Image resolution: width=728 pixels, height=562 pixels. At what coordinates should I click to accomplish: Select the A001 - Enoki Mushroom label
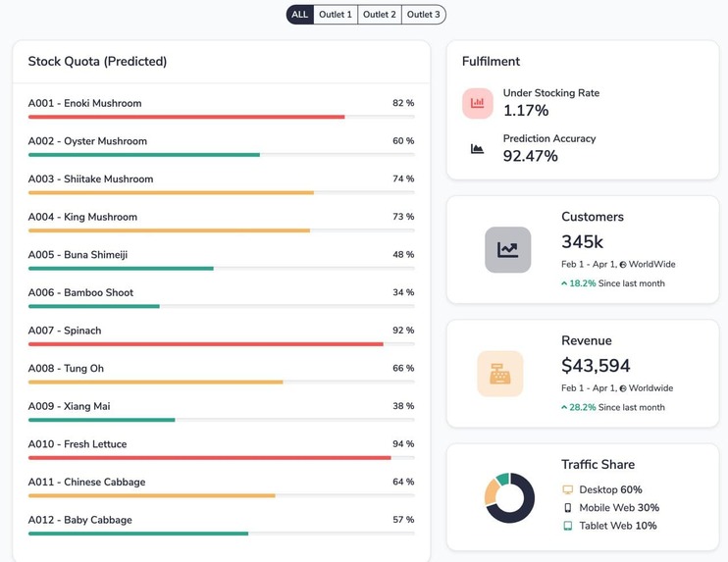pos(85,103)
